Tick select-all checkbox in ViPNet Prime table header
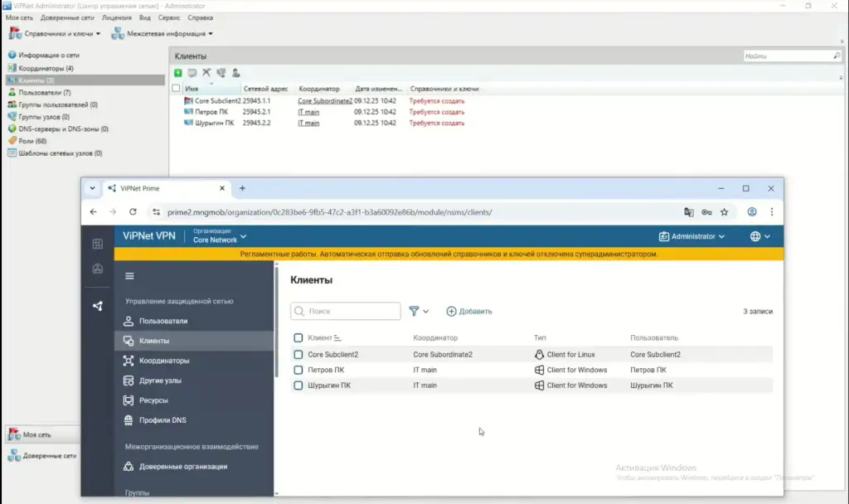849x504 pixels. [298, 338]
